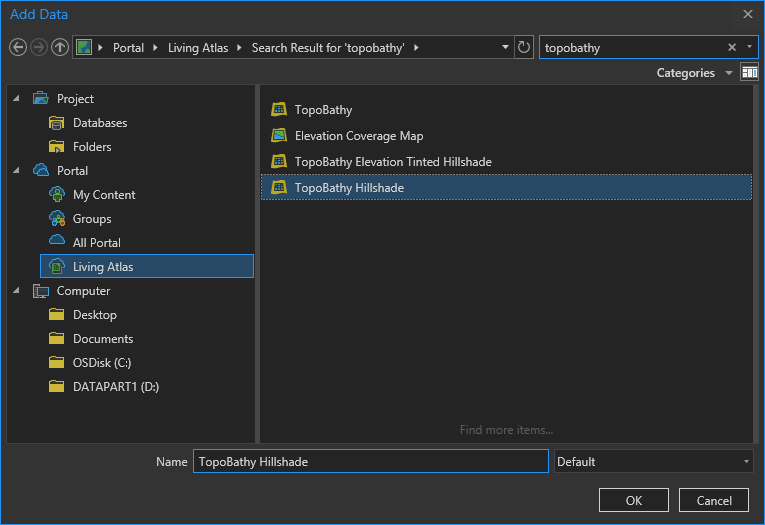Viewport: 765px width, 525px height.
Task: Open the Default type filter dropdown
Action: [x=654, y=461]
